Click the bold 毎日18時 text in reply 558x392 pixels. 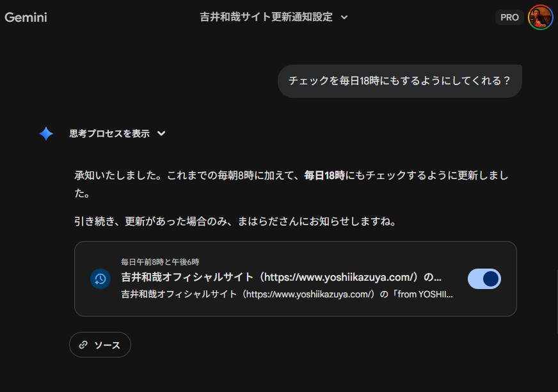tap(324, 175)
